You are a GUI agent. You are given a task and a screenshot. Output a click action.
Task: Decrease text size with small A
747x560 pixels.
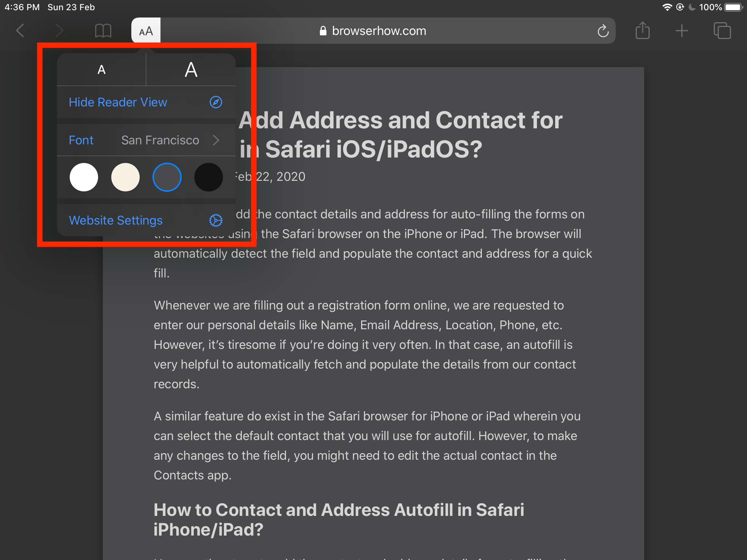click(x=101, y=70)
